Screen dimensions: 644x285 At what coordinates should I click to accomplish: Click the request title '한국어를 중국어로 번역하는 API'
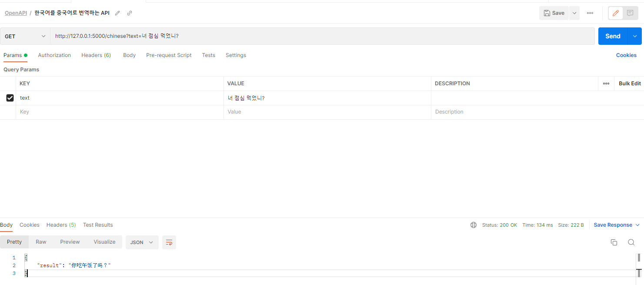pos(72,13)
